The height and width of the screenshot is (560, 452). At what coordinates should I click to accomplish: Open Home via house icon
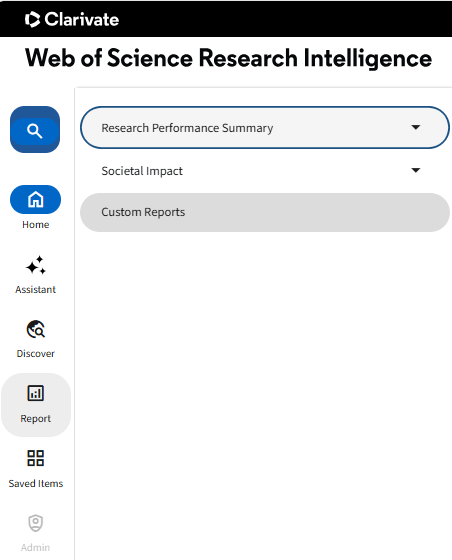pyautogui.click(x=35, y=200)
